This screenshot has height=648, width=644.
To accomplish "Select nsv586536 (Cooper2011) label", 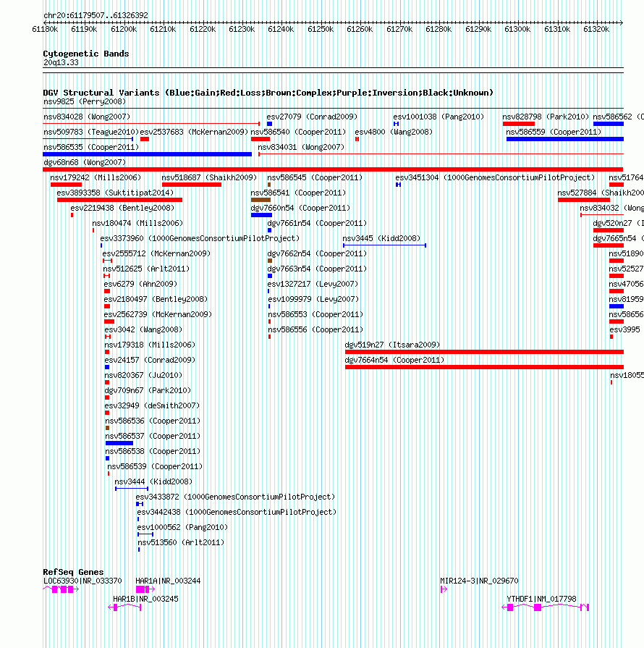I will 153,421.
